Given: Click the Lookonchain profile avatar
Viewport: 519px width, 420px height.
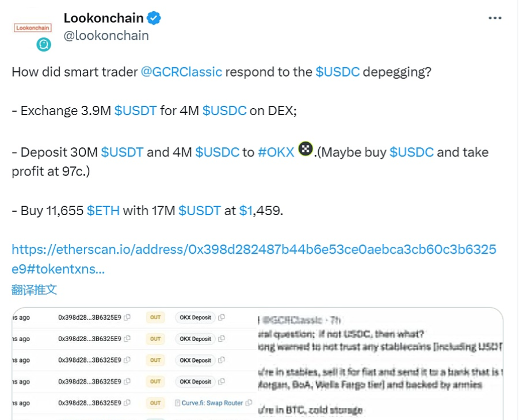Looking at the screenshot, I should point(32,28).
